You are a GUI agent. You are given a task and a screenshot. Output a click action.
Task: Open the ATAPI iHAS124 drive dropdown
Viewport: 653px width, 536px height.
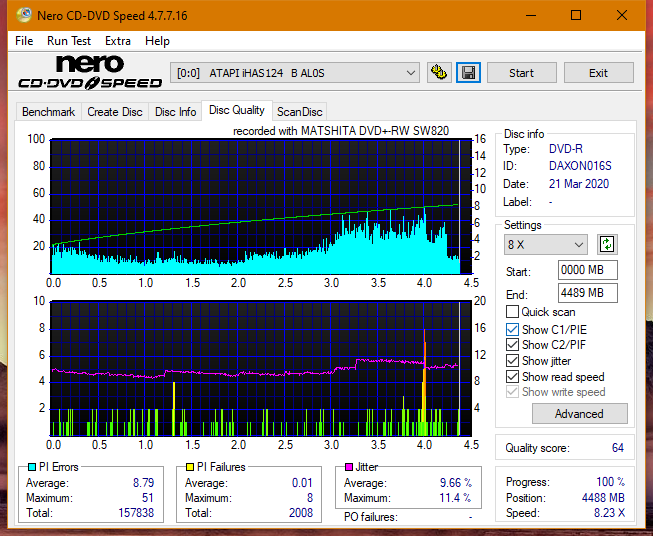pos(294,73)
